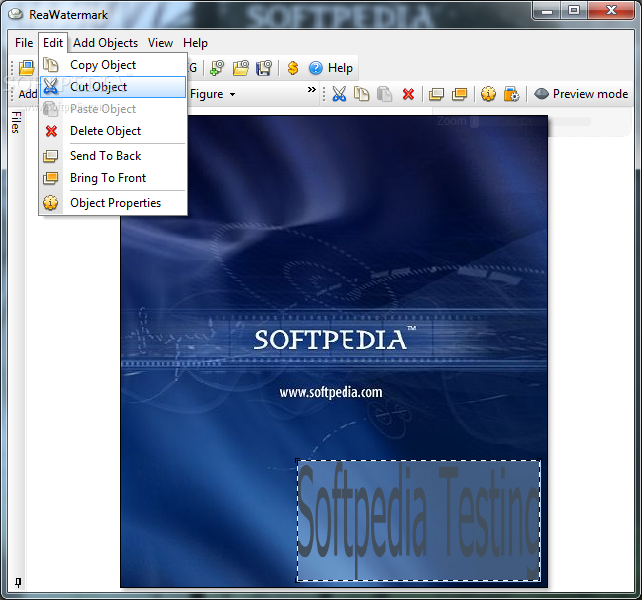Choose Delete Object from Edit menu
The width and height of the screenshot is (642, 600).
[x=113, y=131]
